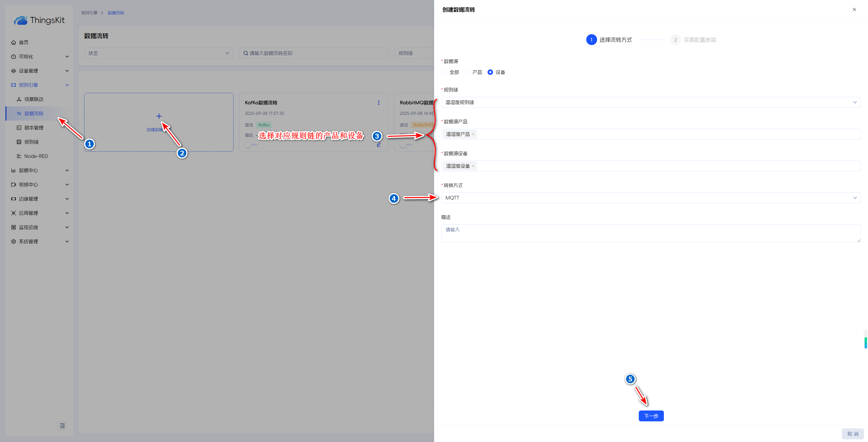868x442 pixels.
Task: Open the 状态 filter dropdown
Action: (158, 53)
